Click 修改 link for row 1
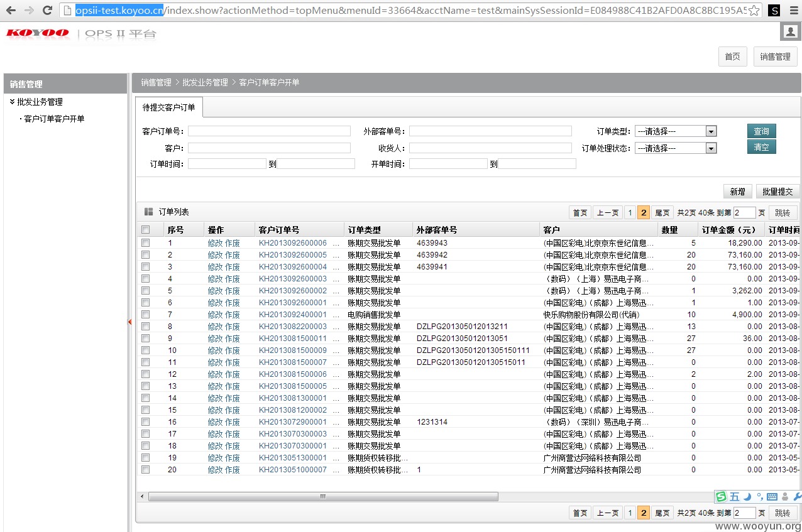The image size is (802, 532). click(x=215, y=243)
